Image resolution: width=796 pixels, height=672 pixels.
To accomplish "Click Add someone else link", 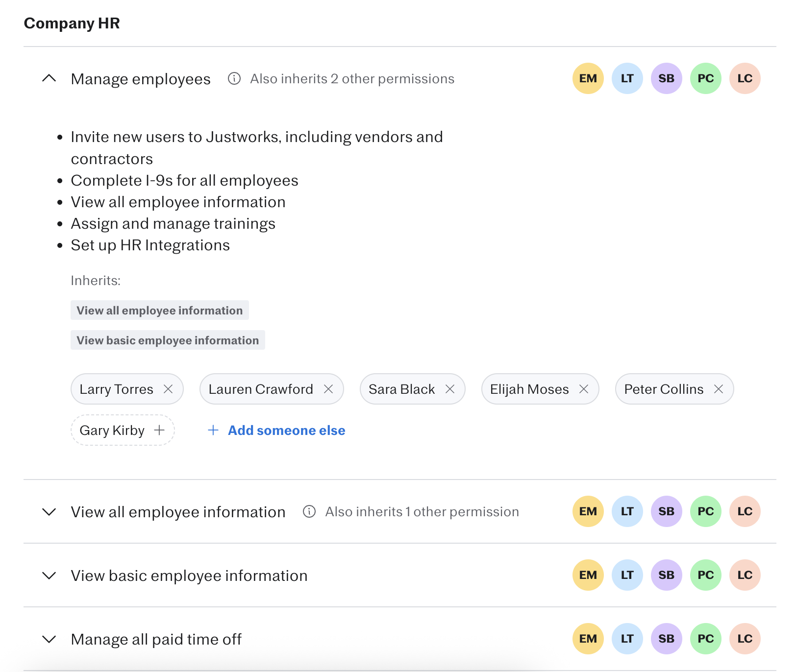I will click(x=286, y=430).
